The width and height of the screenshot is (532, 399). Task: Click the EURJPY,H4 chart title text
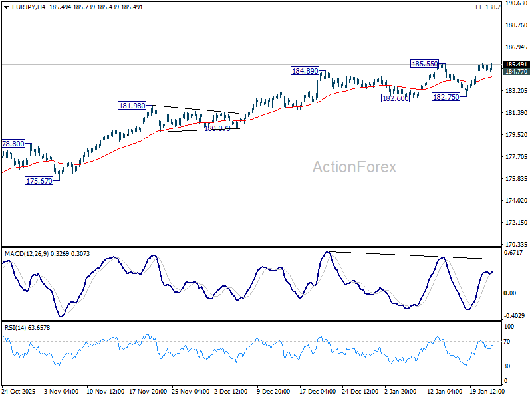click(29, 7)
